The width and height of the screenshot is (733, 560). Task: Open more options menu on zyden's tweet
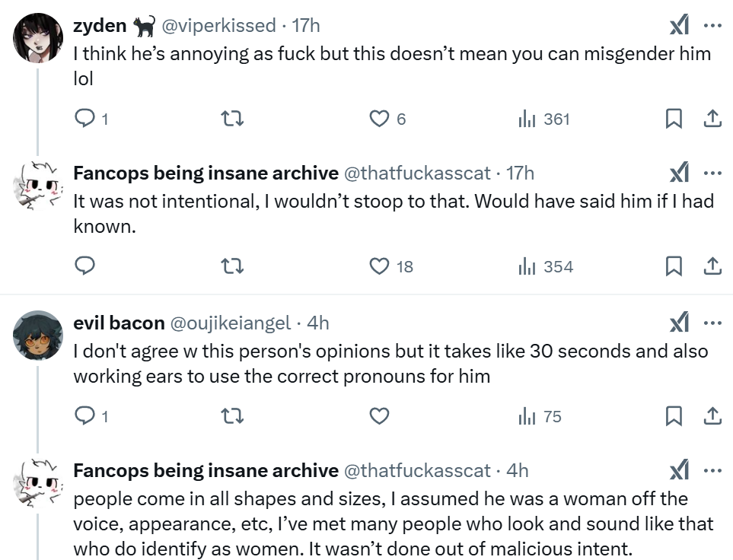(712, 26)
